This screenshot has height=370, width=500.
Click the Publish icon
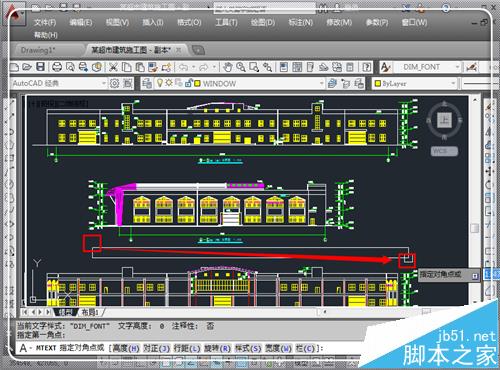[83, 67]
